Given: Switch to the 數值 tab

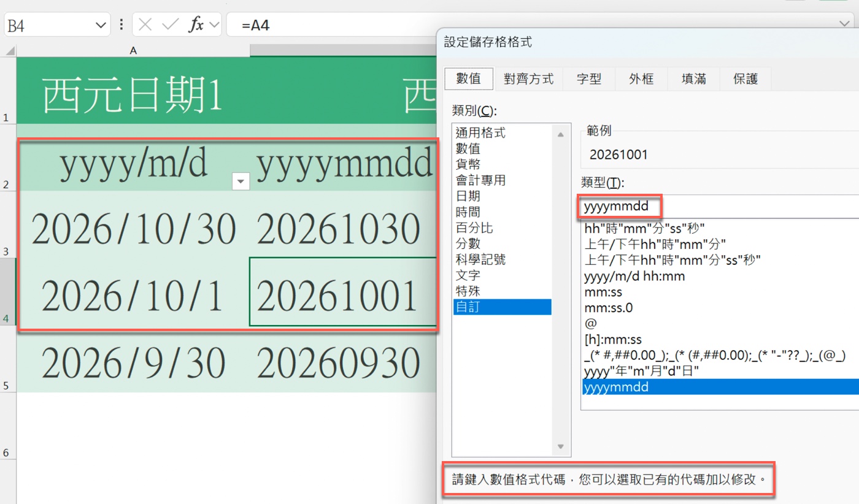Looking at the screenshot, I should [x=469, y=78].
